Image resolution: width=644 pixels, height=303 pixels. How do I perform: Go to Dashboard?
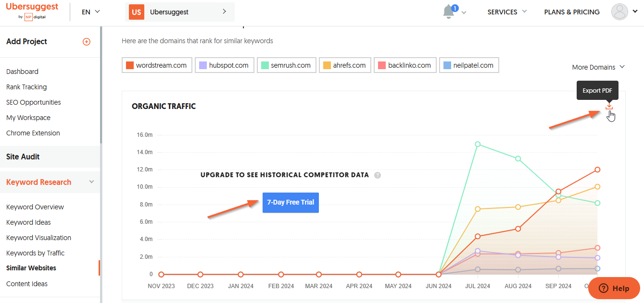pos(22,72)
